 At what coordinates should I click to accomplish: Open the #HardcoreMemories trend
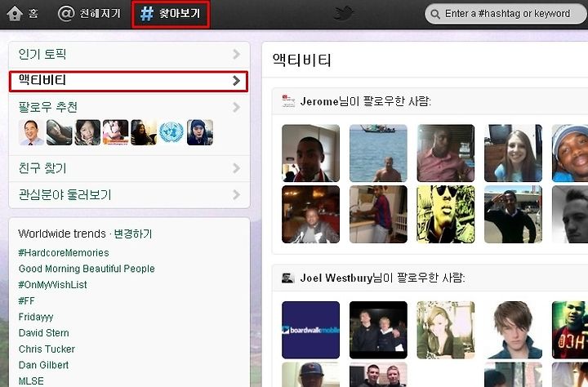[64, 253]
